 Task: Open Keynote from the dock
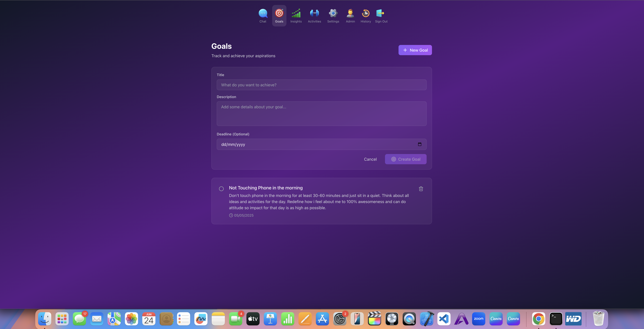click(x=270, y=319)
